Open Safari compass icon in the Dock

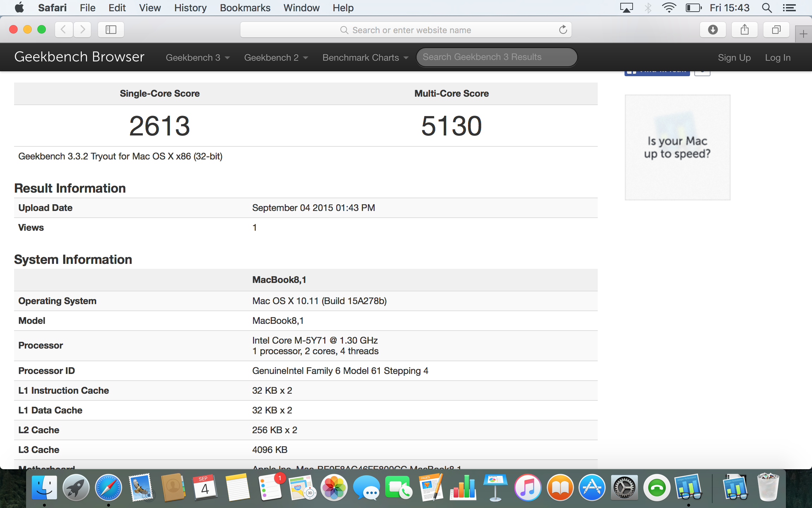[109, 488]
